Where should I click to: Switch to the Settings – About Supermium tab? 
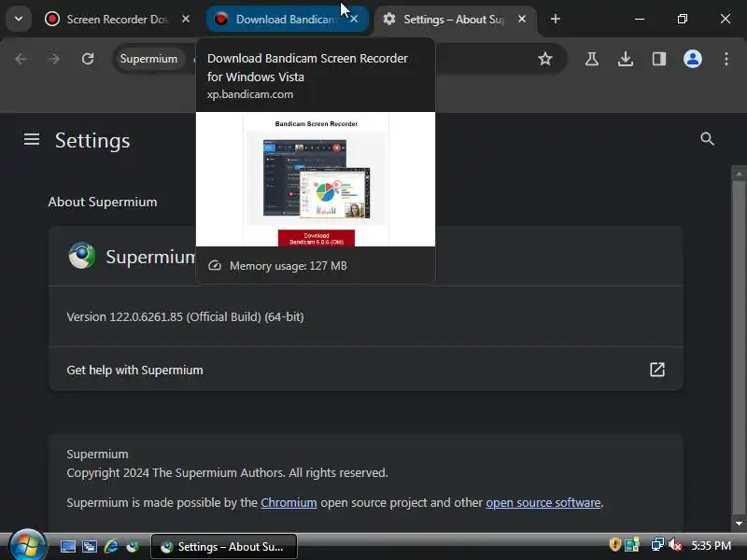(455, 19)
